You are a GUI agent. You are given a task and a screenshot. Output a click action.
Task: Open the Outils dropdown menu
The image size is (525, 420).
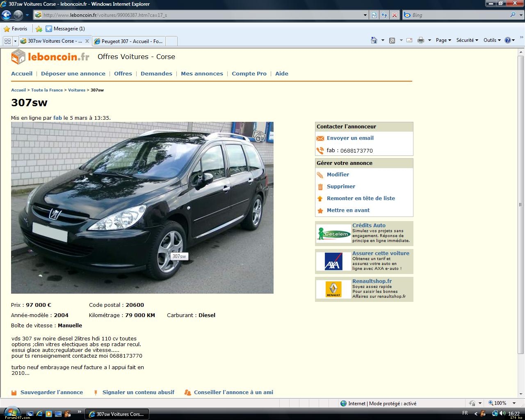click(x=492, y=40)
